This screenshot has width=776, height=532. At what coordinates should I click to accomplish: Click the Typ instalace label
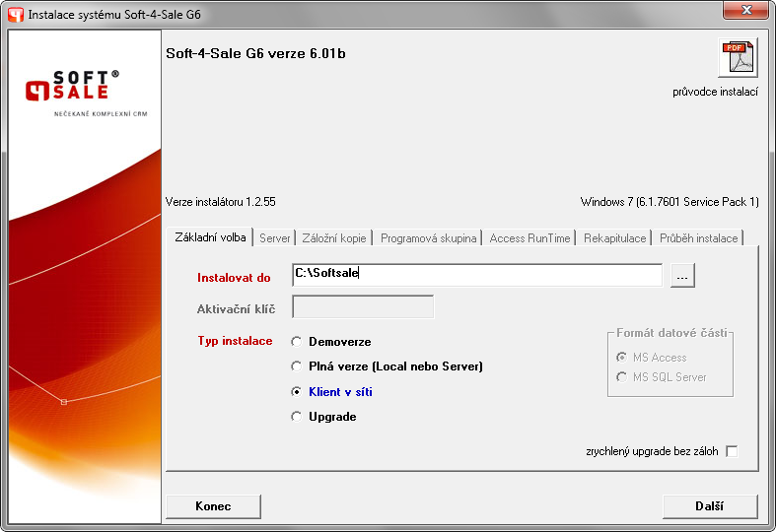[235, 341]
